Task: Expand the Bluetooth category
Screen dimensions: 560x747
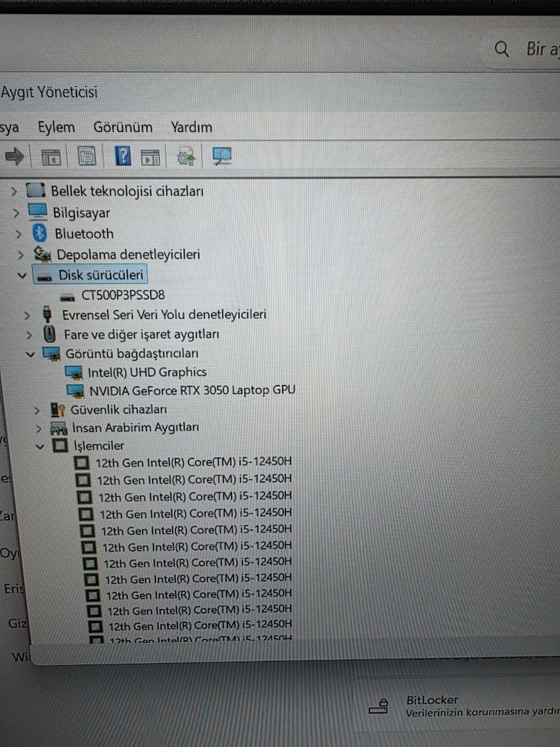Action: (18, 234)
